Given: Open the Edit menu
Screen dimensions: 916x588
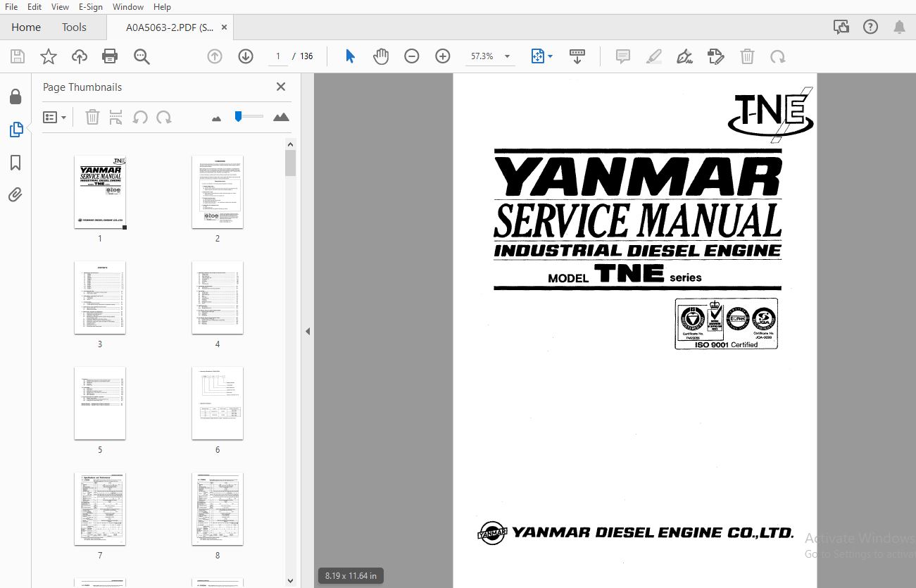Looking at the screenshot, I should [34, 7].
